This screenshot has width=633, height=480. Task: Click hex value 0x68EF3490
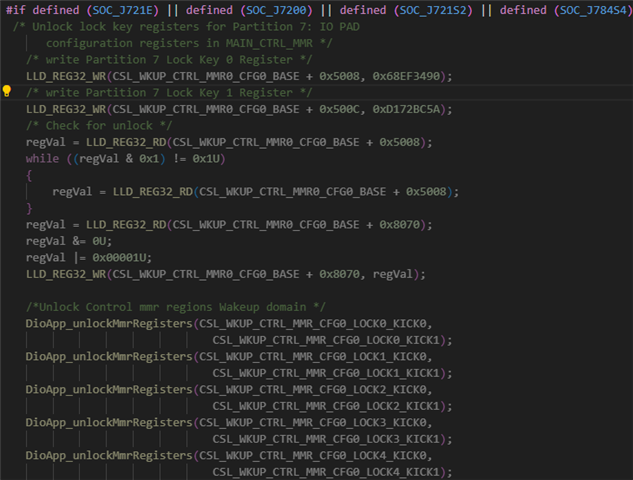point(406,76)
